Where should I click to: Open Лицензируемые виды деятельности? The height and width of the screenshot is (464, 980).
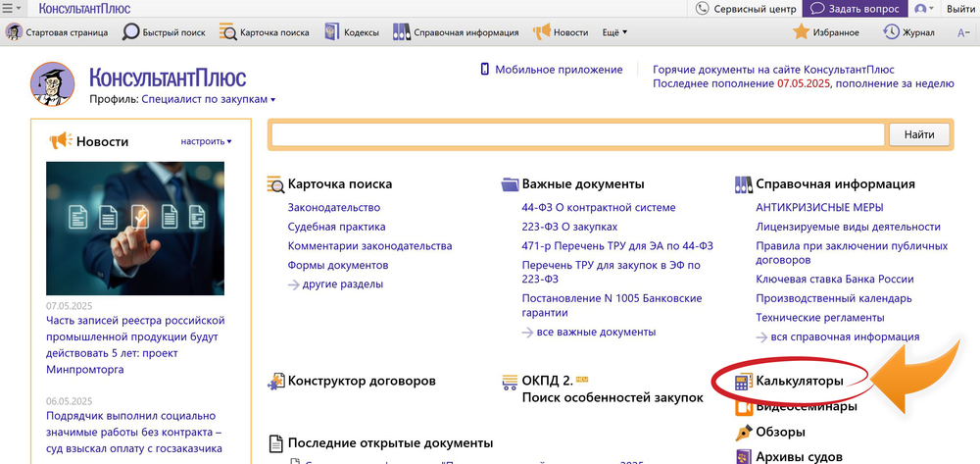click(x=848, y=227)
